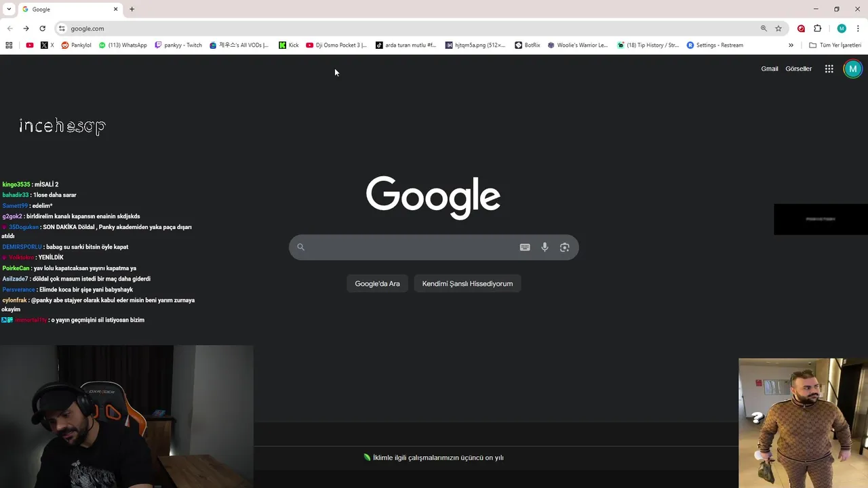Open the Kick bookmark
Image resolution: width=868 pixels, height=488 pixels.
tap(289, 45)
